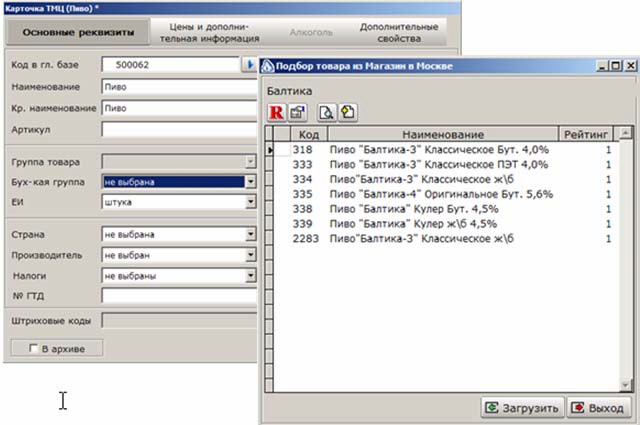Screen dimensions: 640x425
Task: Switch to Основные реквизиты tab
Action: click(x=78, y=32)
